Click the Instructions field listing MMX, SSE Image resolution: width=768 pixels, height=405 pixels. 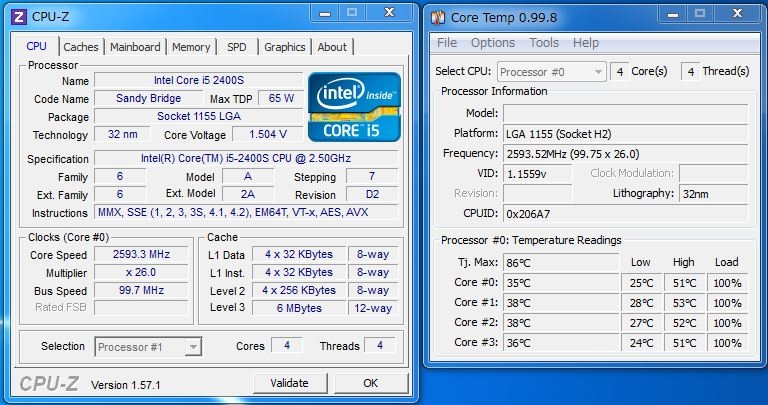click(246, 212)
